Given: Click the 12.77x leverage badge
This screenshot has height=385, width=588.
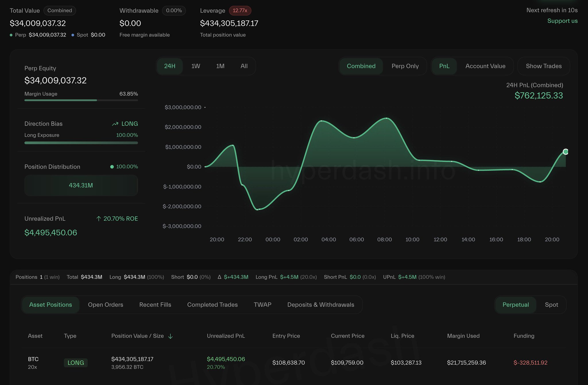Looking at the screenshot, I should (240, 11).
